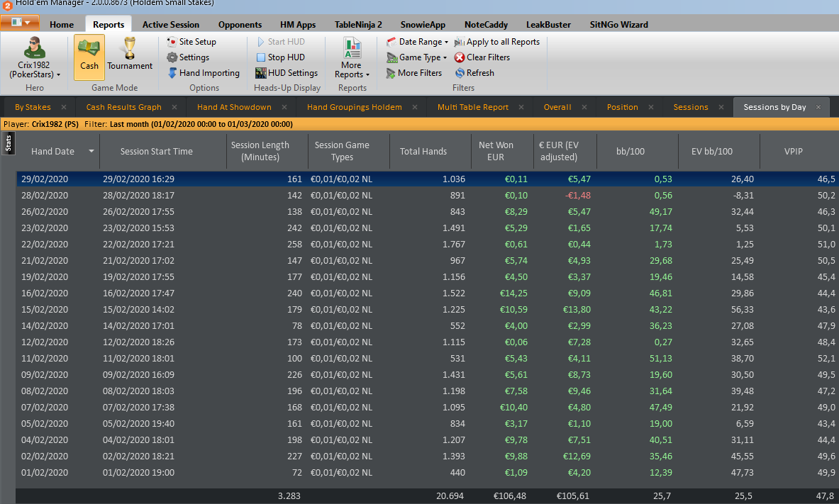Close Cash Results Graph tab
Viewport: 839px width, 504px height.
coord(174,107)
